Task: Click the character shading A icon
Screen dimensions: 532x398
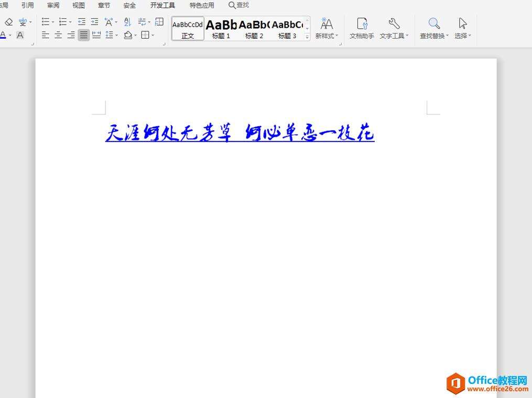Action: [20, 35]
